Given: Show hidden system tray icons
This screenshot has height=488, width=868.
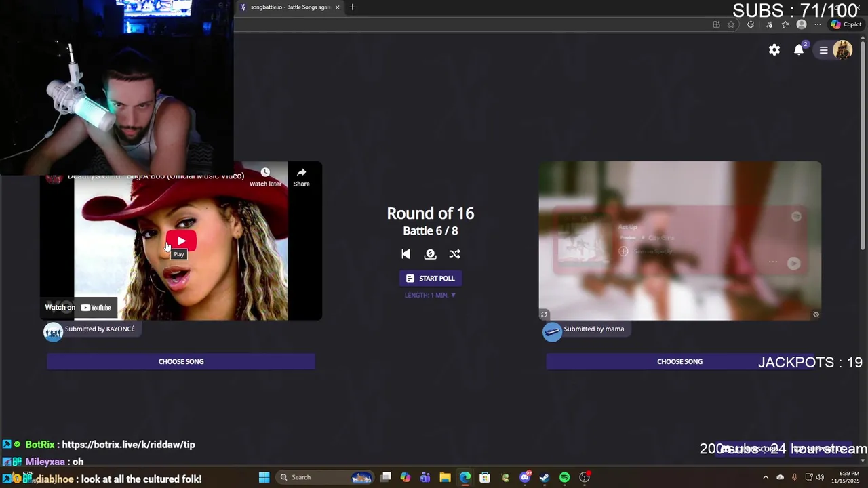Looking at the screenshot, I should (x=766, y=477).
